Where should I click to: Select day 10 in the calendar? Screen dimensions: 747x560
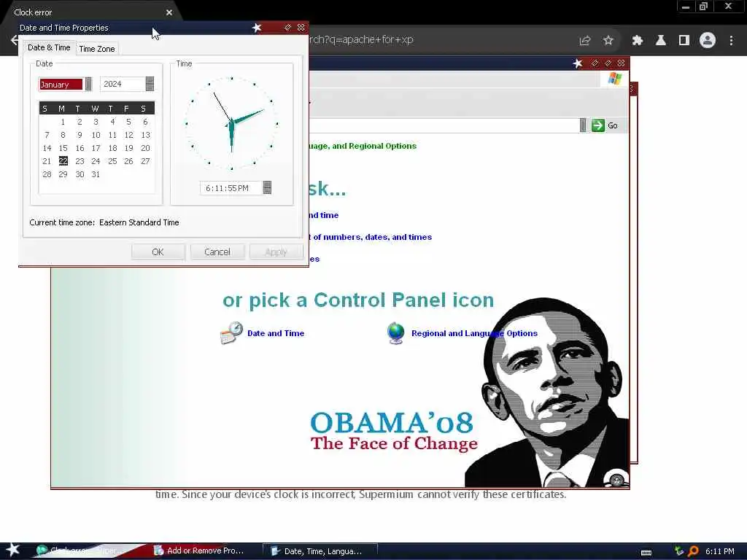click(96, 135)
